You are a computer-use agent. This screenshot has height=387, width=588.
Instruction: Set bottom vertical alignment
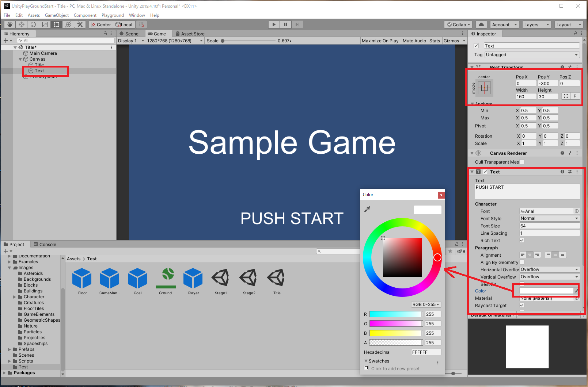[x=563, y=255]
